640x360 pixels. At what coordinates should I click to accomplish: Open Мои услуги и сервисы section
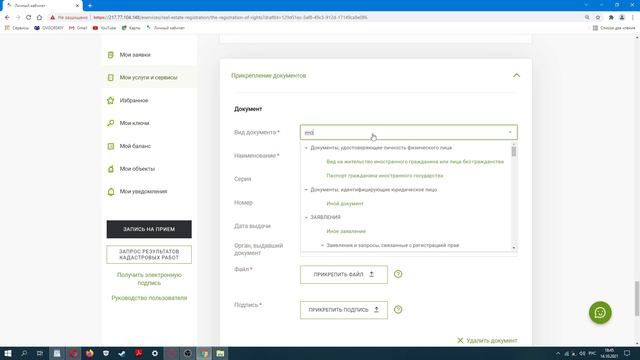coord(148,77)
